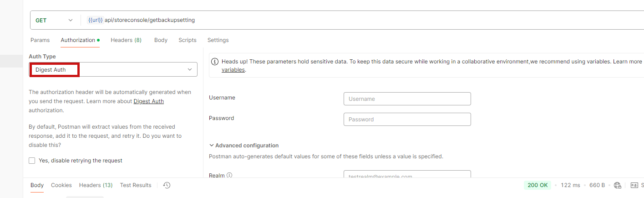644x198 pixels.
Task: Switch to the Params tab
Action: (x=40, y=40)
